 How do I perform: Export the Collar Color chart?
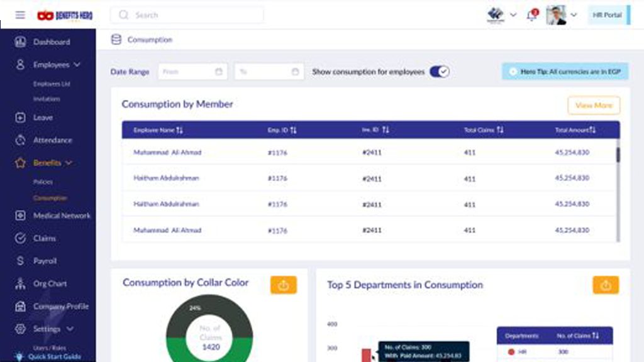(x=284, y=285)
